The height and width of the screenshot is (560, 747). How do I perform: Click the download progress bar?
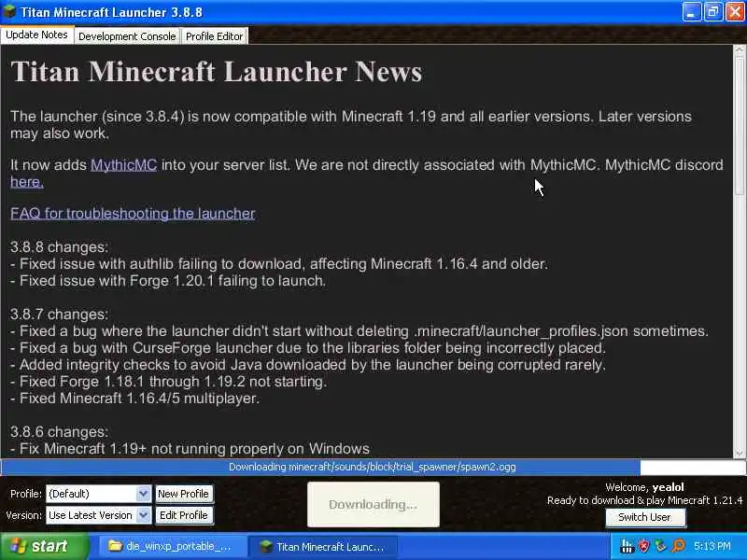[373, 468]
